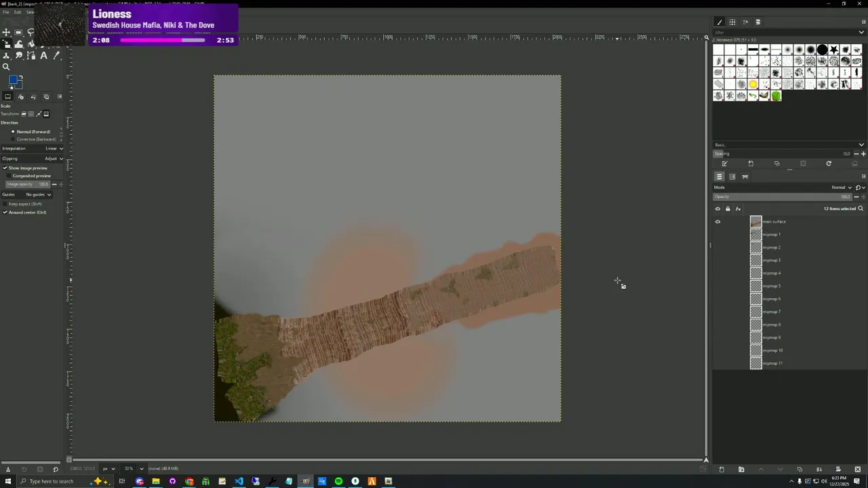
Task: Open the Edit menu
Action: (18, 12)
